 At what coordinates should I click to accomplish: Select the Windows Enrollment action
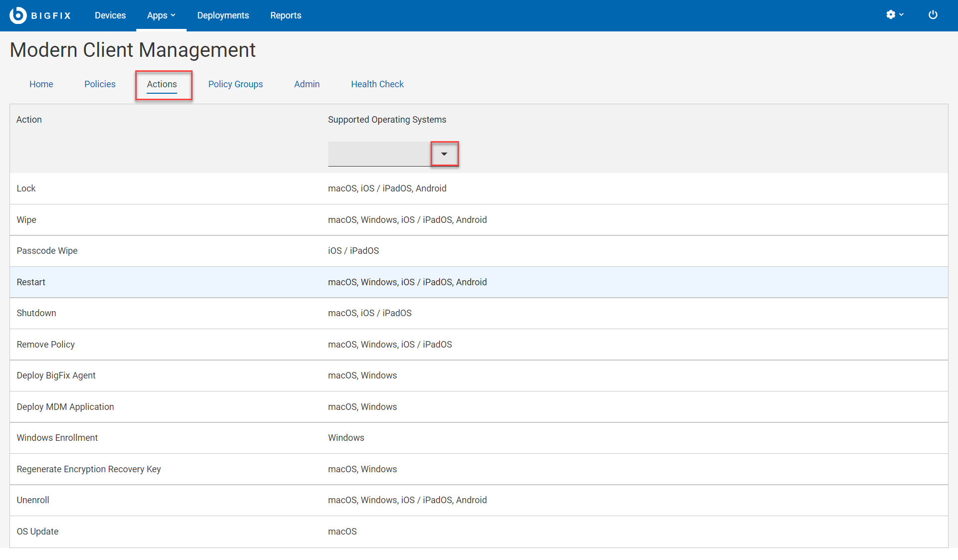point(57,438)
